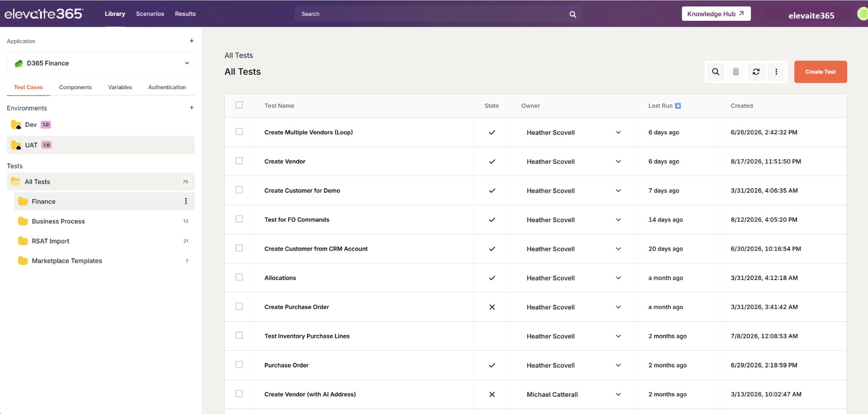Expand Michael Catterall owner dropdown
The image size is (868, 414).
[x=618, y=395]
